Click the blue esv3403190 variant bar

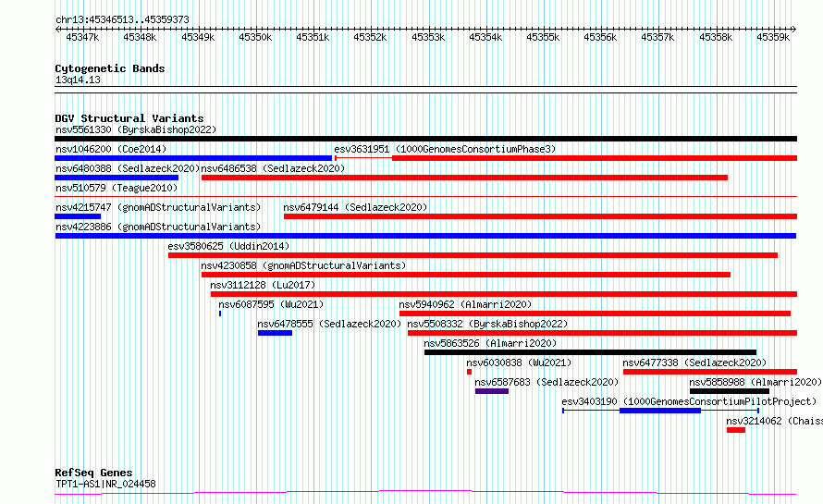pos(660,411)
